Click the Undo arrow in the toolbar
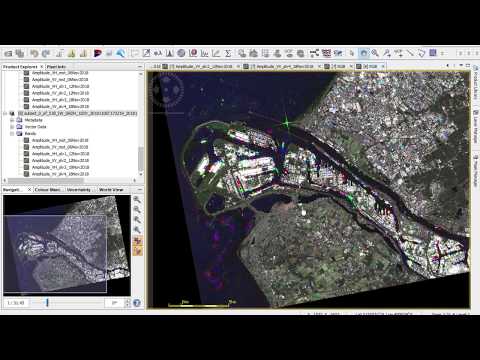 [34, 53]
